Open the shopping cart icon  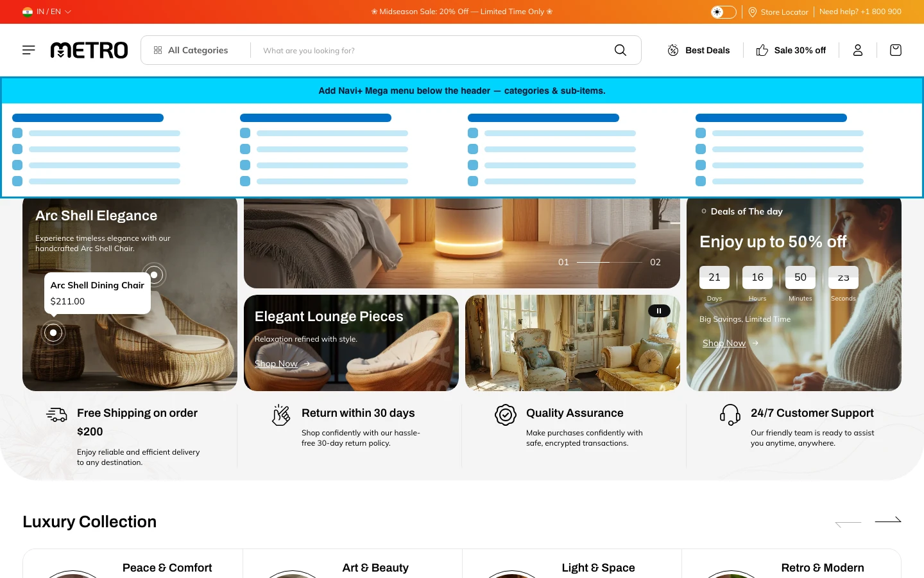[x=896, y=50]
